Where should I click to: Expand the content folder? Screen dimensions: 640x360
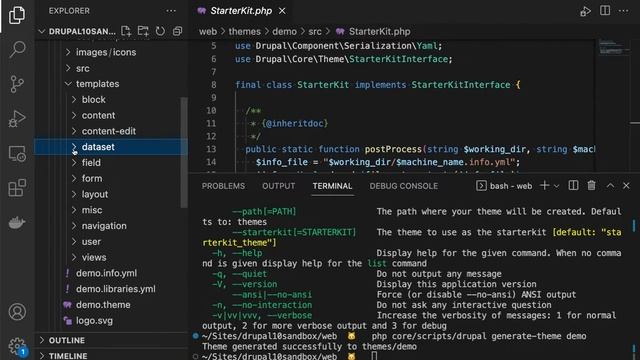[98, 116]
